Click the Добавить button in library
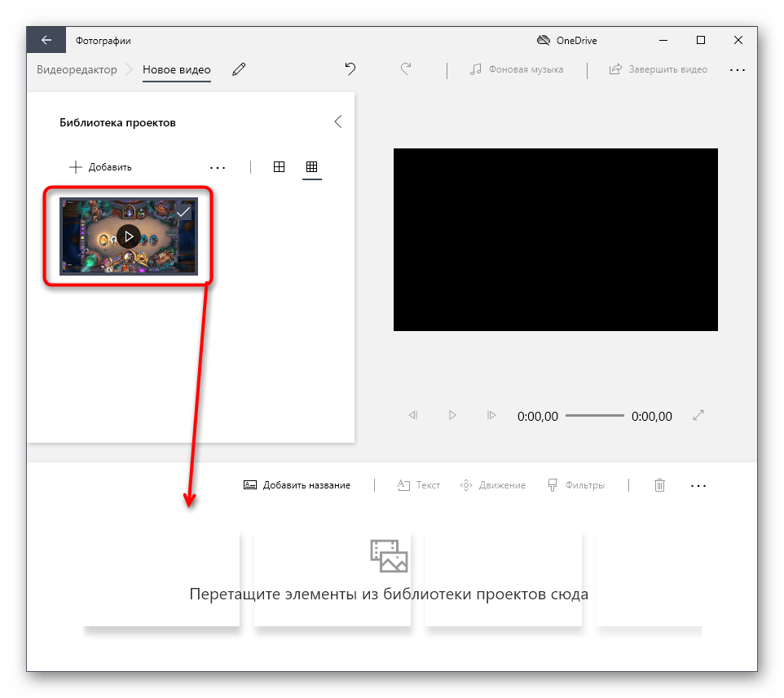 (100, 167)
